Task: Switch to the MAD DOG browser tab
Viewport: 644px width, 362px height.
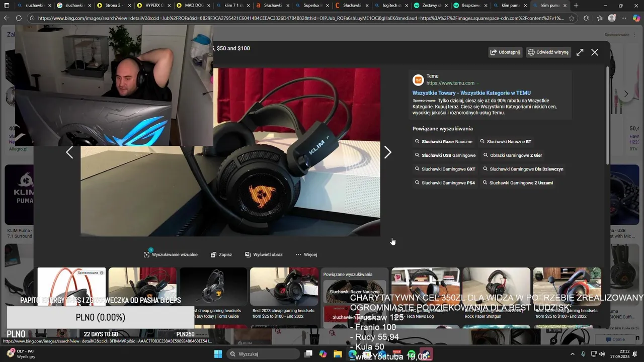Action: pos(194,6)
